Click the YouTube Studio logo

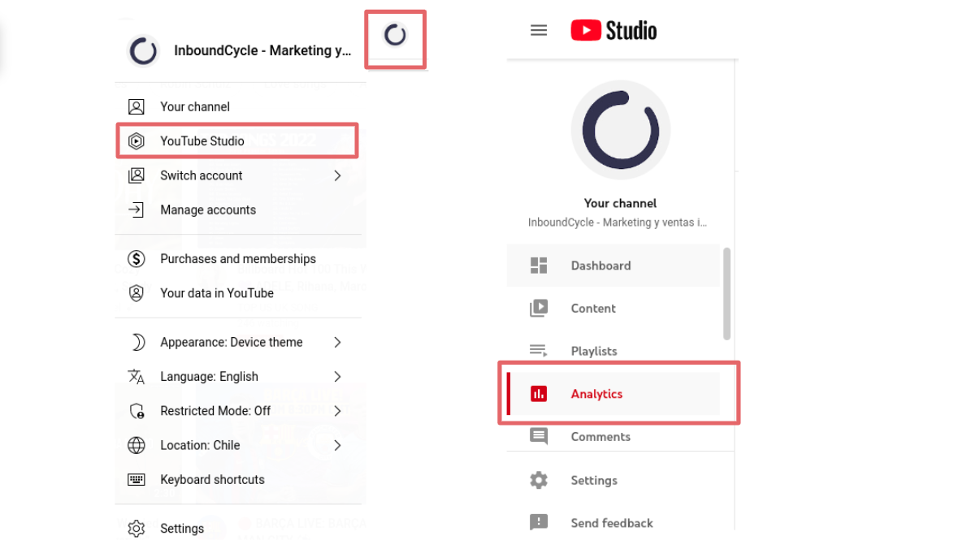[x=614, y=31]
